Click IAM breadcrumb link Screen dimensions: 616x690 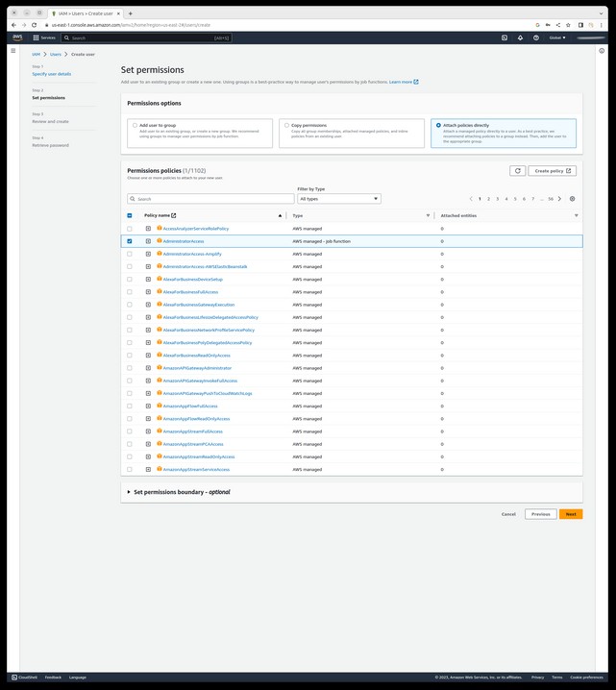(x=37, y=54)
